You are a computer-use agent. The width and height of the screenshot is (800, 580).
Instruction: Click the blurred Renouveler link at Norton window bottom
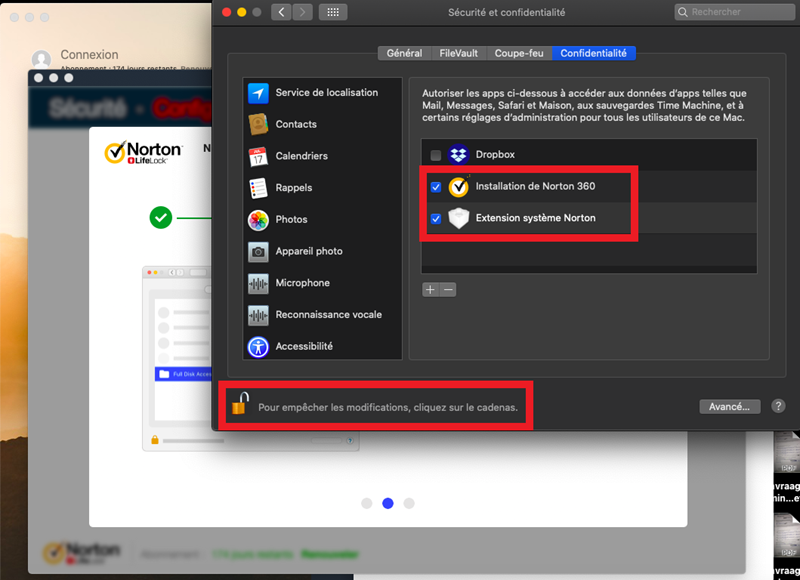pos(330,554)
